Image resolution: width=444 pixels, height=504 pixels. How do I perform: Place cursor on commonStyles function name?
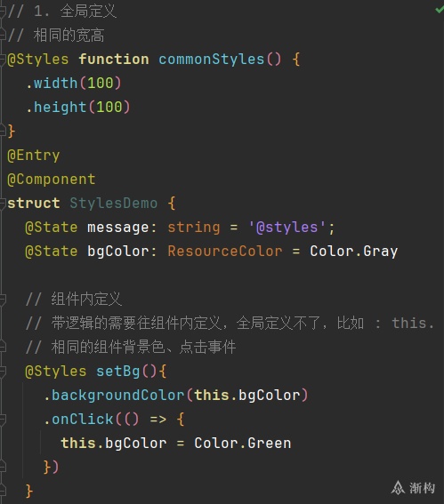[x=212, y=60]
